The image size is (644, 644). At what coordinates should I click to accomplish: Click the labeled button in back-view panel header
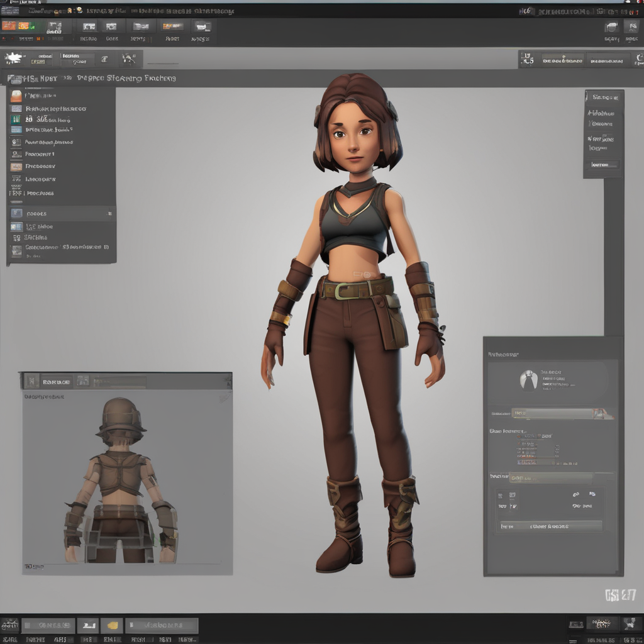point(56,382)
